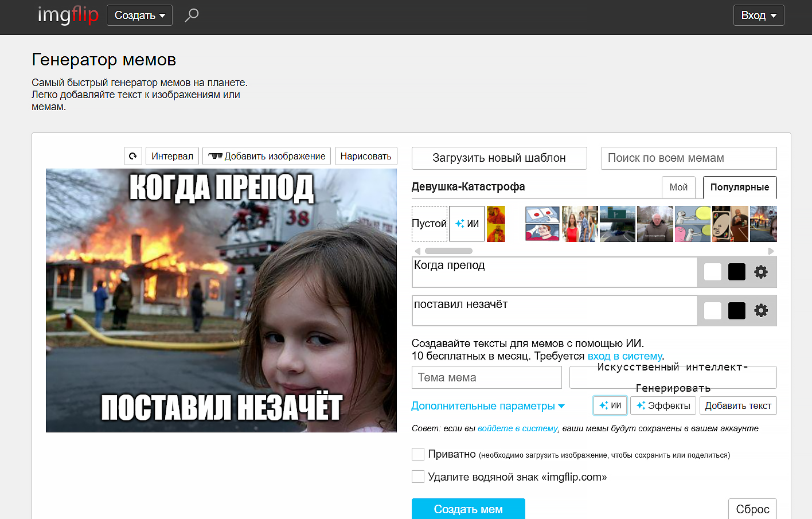Select the Two Buttons template thumbnail
The image size is (812, 519).
click(x=542, y=224)
